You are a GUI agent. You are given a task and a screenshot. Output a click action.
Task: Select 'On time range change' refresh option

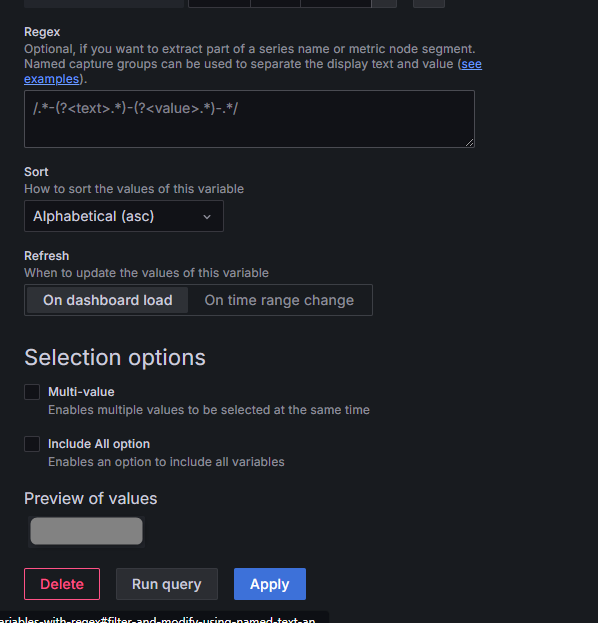pos(279,300)
